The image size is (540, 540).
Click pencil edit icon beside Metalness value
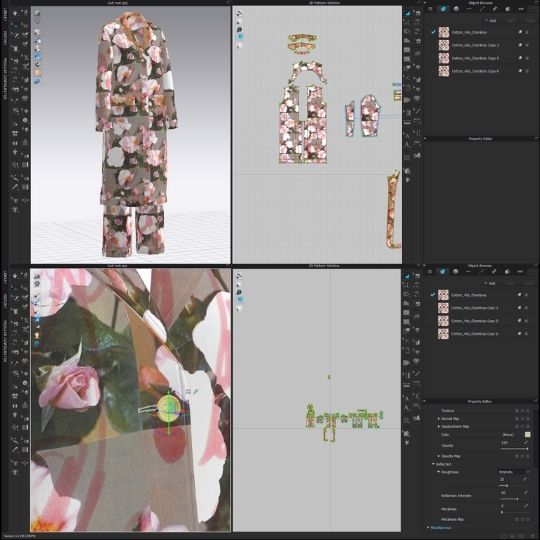(526, 506)
